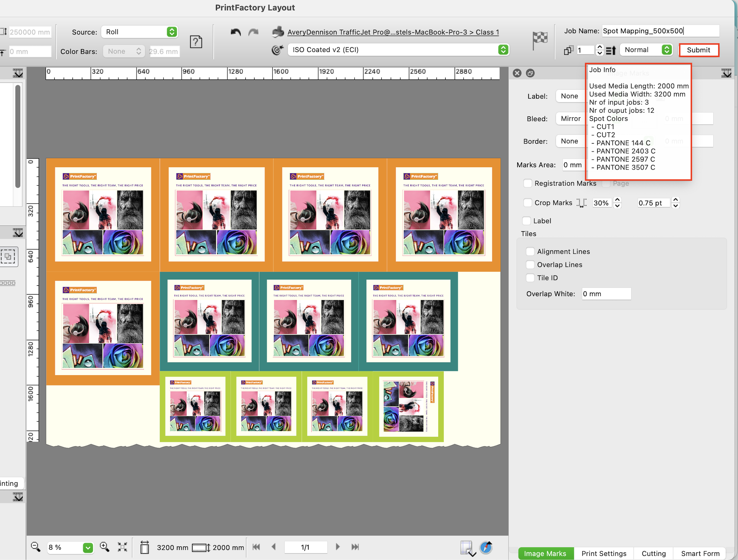Click the copies icon next to quantity

[x=568, y=50]
